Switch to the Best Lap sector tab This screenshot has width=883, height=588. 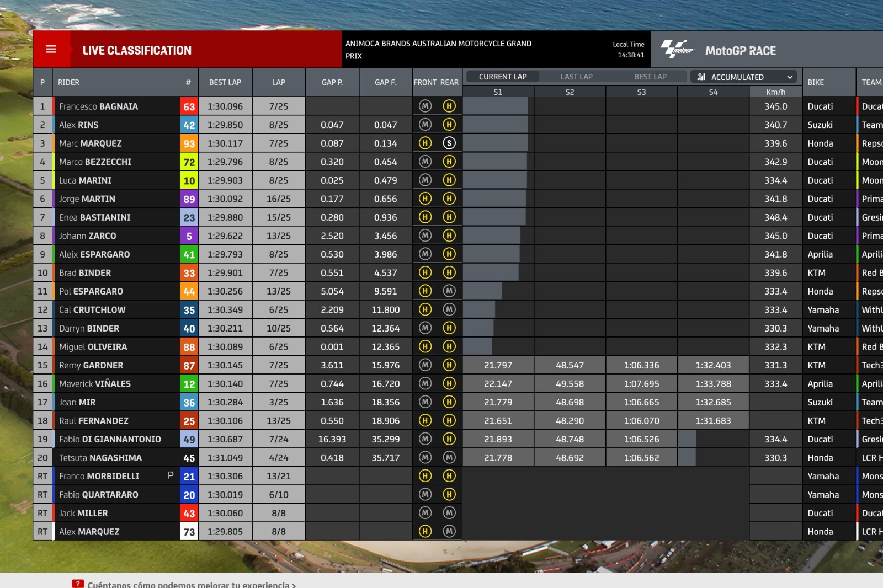(x=650, y=77)
